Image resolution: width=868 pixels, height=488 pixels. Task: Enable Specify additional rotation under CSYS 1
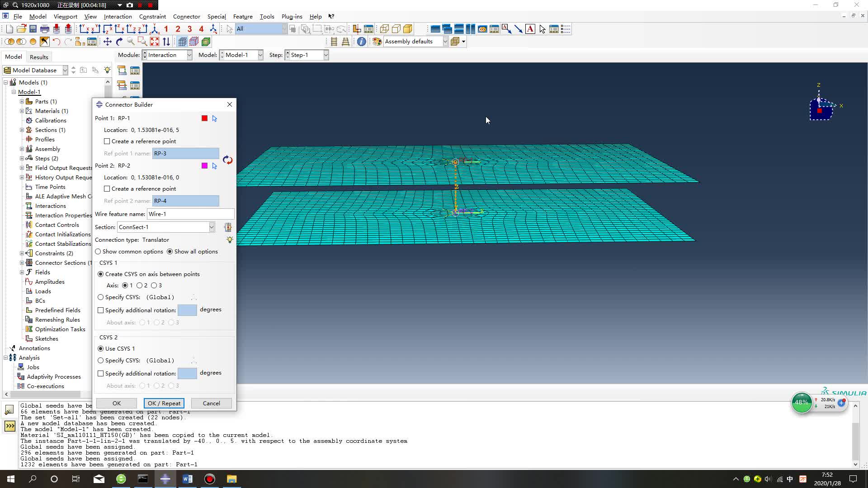[101, 310]
